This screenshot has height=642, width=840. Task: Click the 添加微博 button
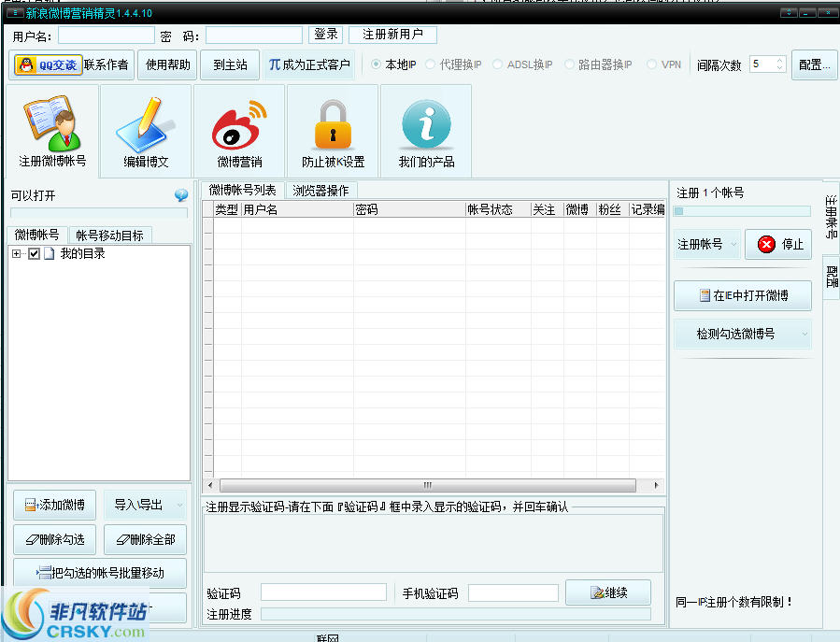54,505
